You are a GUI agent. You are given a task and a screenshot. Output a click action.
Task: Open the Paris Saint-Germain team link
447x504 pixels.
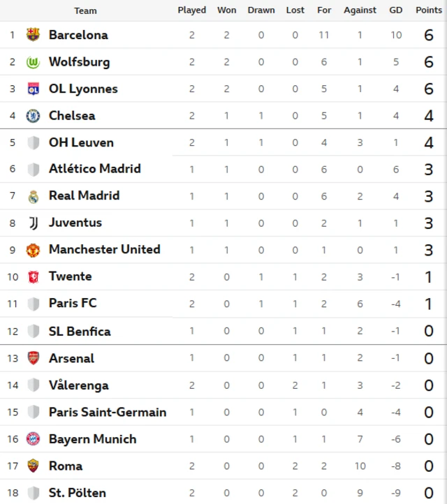click(x=107, y=412)
